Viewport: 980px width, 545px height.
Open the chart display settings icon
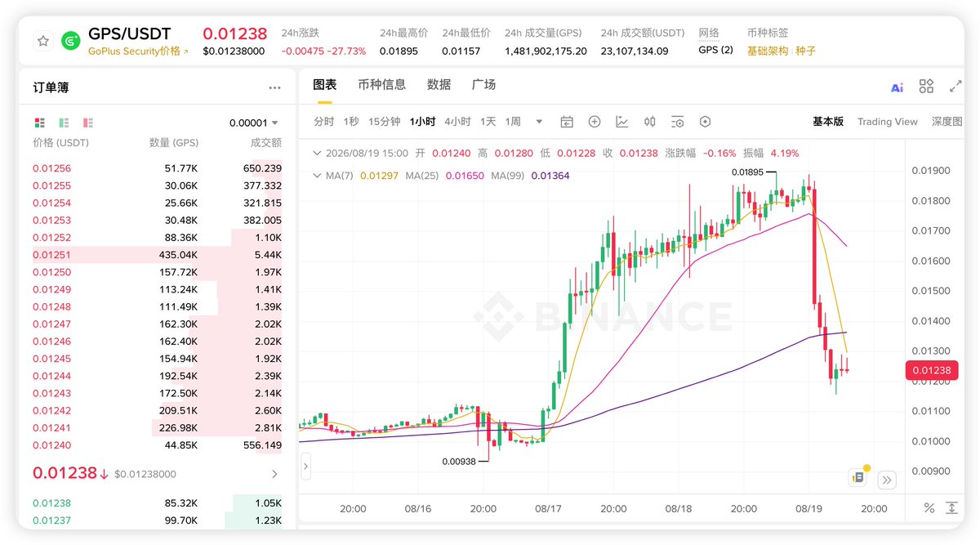(677, 122)
